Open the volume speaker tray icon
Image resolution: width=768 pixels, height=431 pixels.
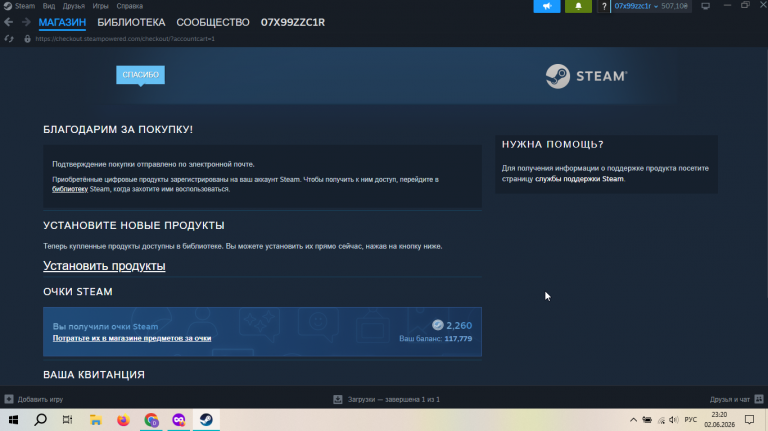click(674, 420)
